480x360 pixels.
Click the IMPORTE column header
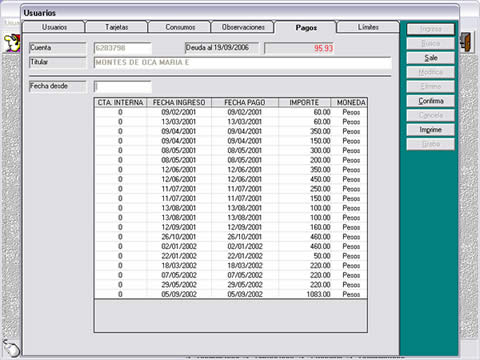click(304, 102)
